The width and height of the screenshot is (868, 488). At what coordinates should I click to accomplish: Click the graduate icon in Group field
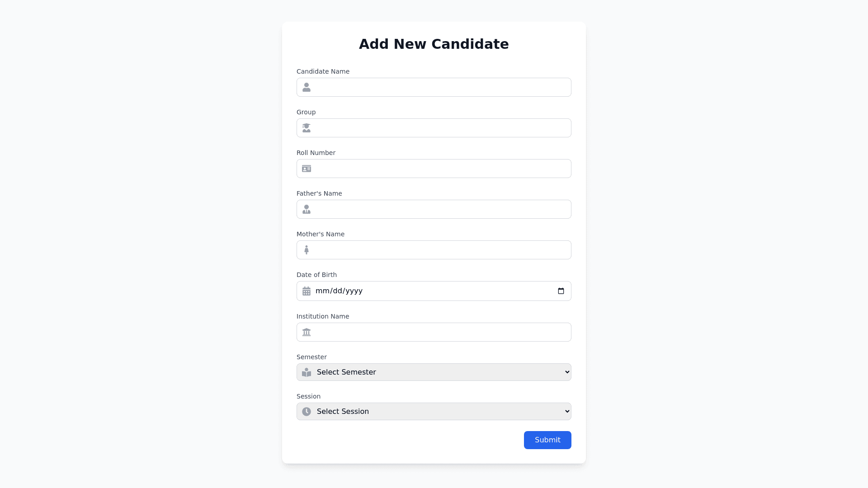point(307,128)
